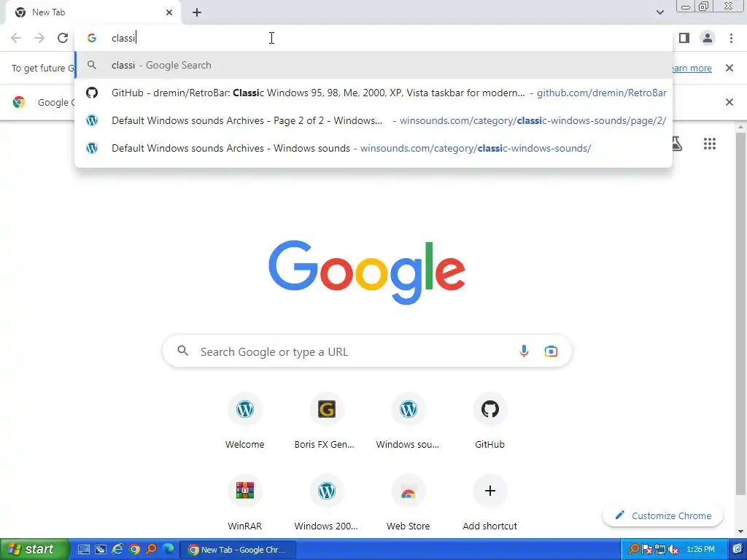
Task: Dismiss the 'To get future' infobar
Action: tap(729, 68)
